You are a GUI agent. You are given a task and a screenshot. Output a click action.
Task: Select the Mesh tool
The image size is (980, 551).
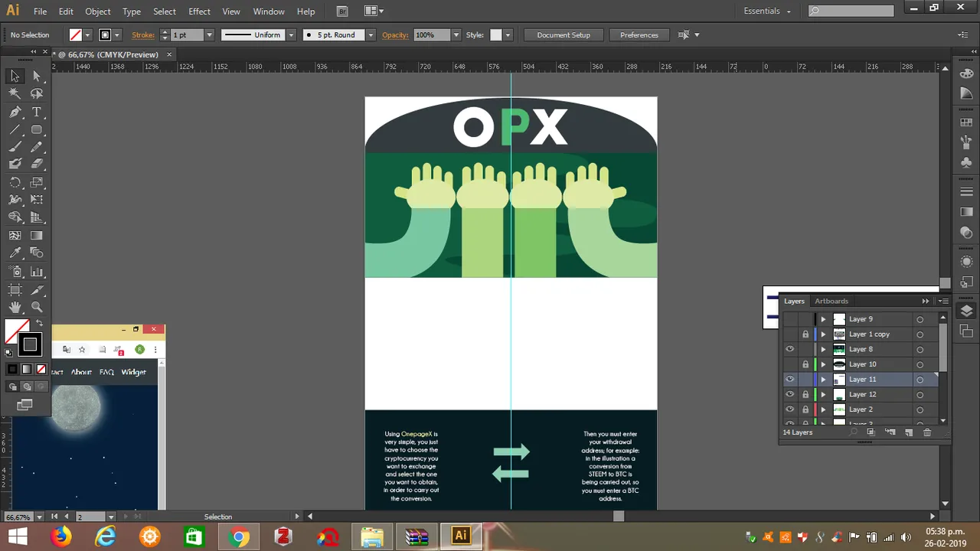pyautogui.click(x=15, y=236)
